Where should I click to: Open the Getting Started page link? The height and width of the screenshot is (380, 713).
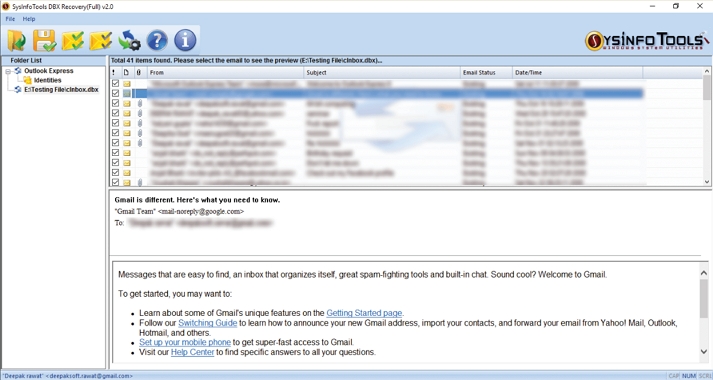pos(364,313)
